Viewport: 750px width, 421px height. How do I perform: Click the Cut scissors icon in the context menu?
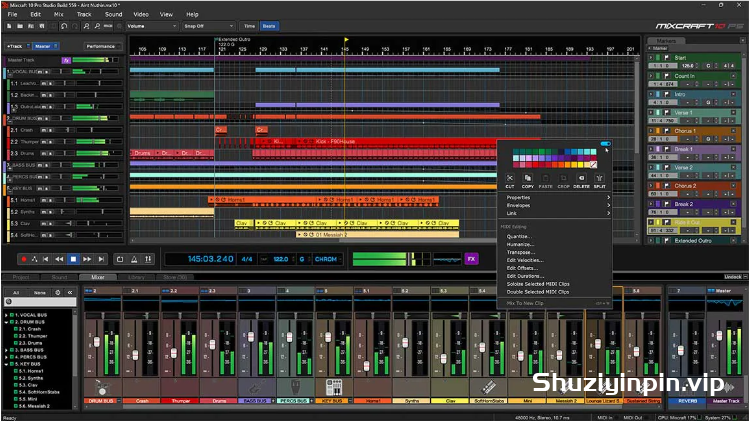coord(510,178)
